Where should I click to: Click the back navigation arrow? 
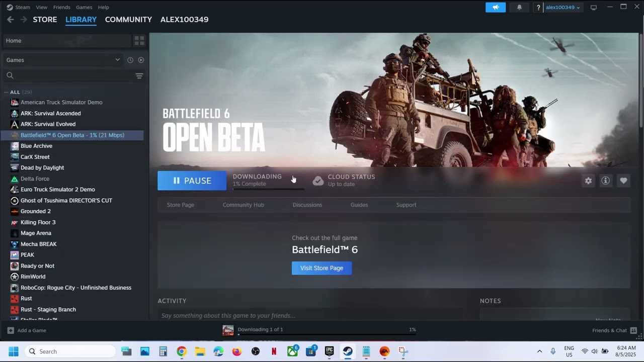click(10, 19)
